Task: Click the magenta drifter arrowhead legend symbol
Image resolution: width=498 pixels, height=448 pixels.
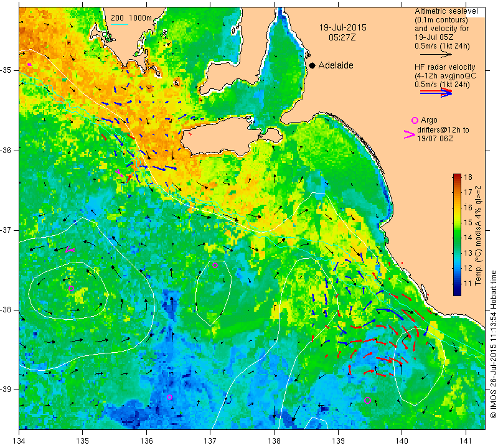Action: (410, 134)
